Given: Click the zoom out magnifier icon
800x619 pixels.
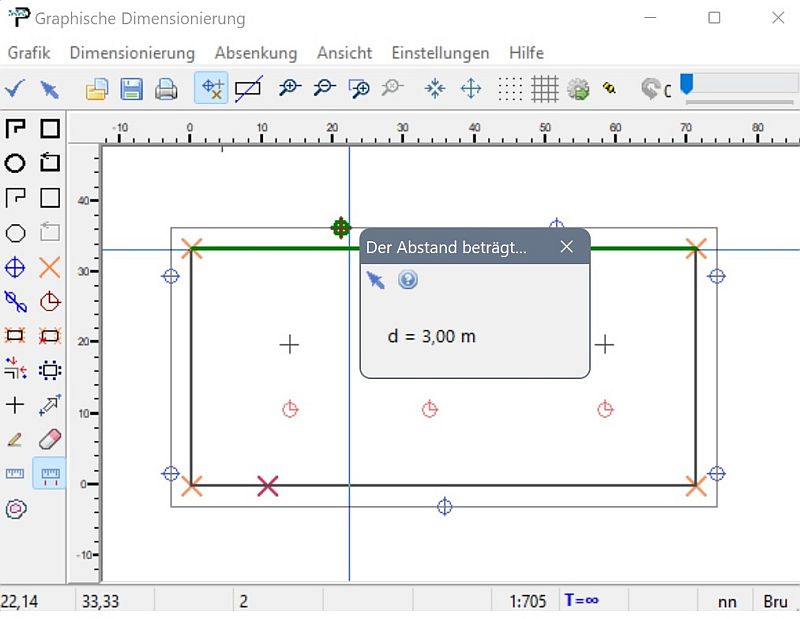Looking at the screenshot, I should coord(323,89).
